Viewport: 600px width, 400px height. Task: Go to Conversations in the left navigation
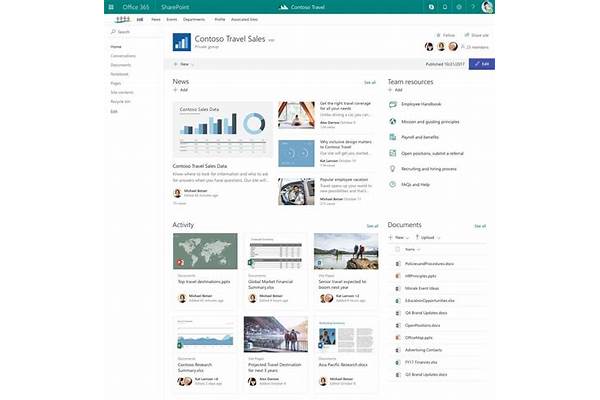pos(123,56)
